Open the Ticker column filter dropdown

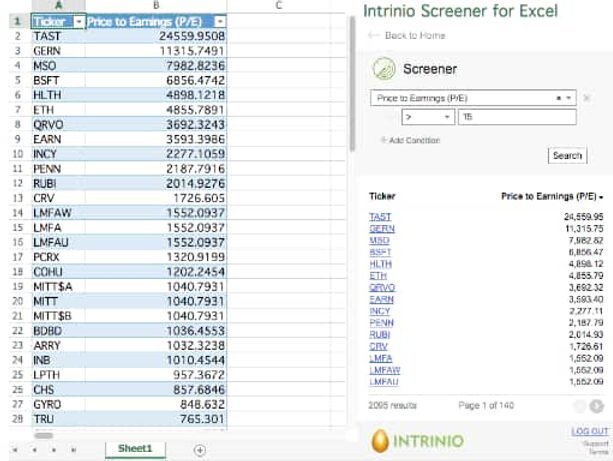point(76,21)
